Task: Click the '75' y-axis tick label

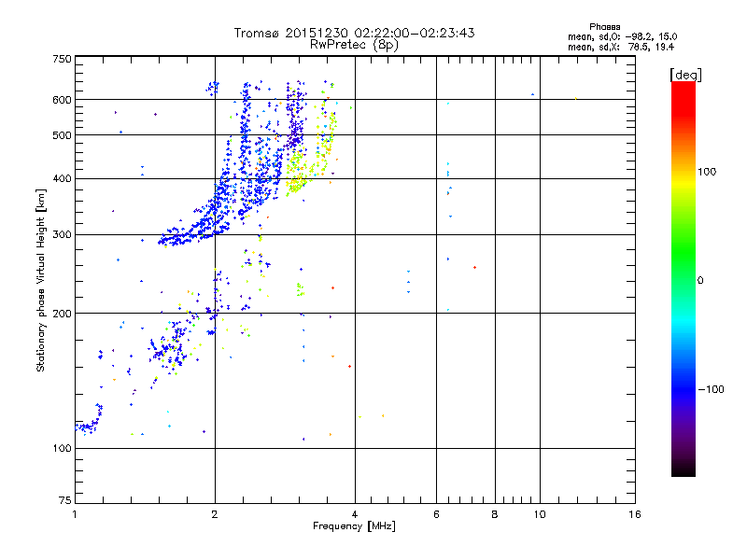Action: [65, 500]
